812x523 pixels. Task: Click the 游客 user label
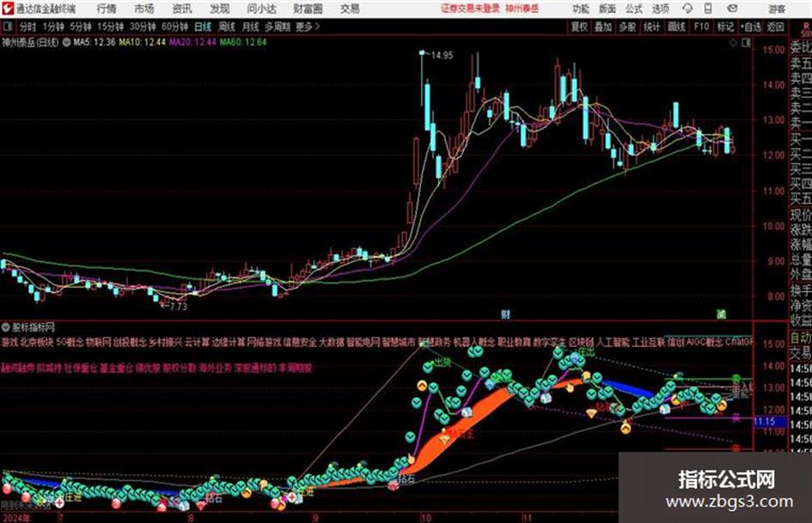pyautogui.click(x=776, y=9)
